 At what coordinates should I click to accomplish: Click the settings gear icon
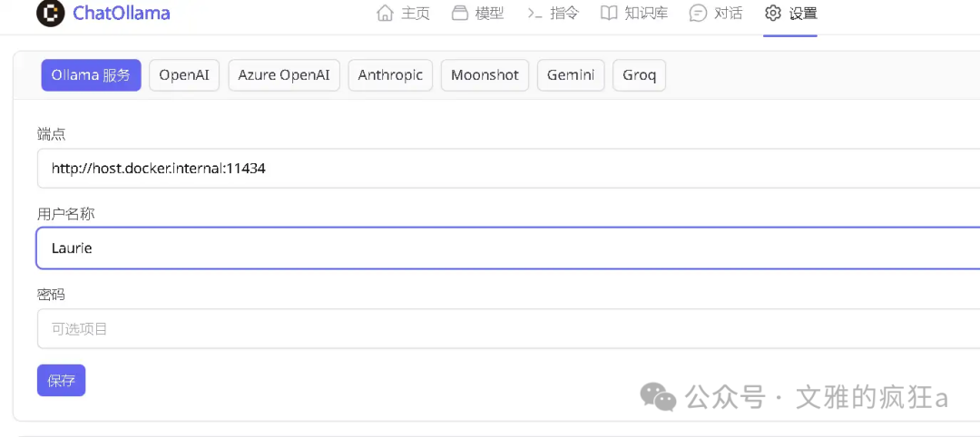(x=773, y=14)
